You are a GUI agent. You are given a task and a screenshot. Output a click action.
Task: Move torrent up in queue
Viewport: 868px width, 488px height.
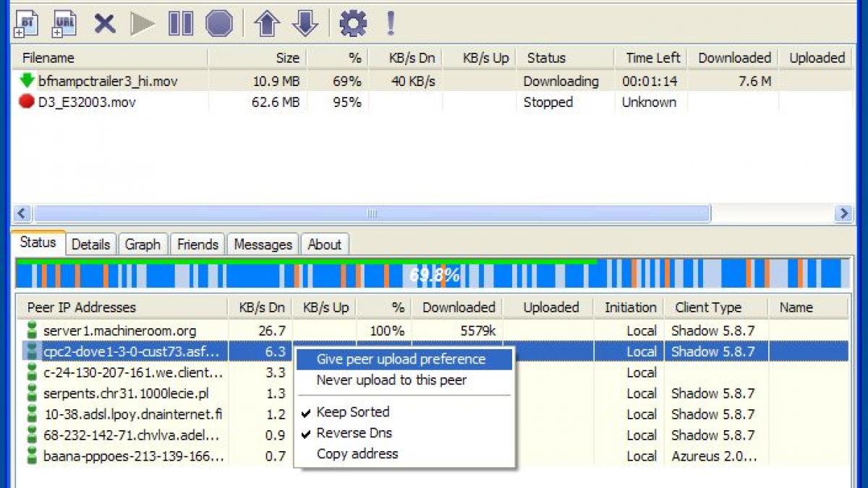tap(267, 22)
